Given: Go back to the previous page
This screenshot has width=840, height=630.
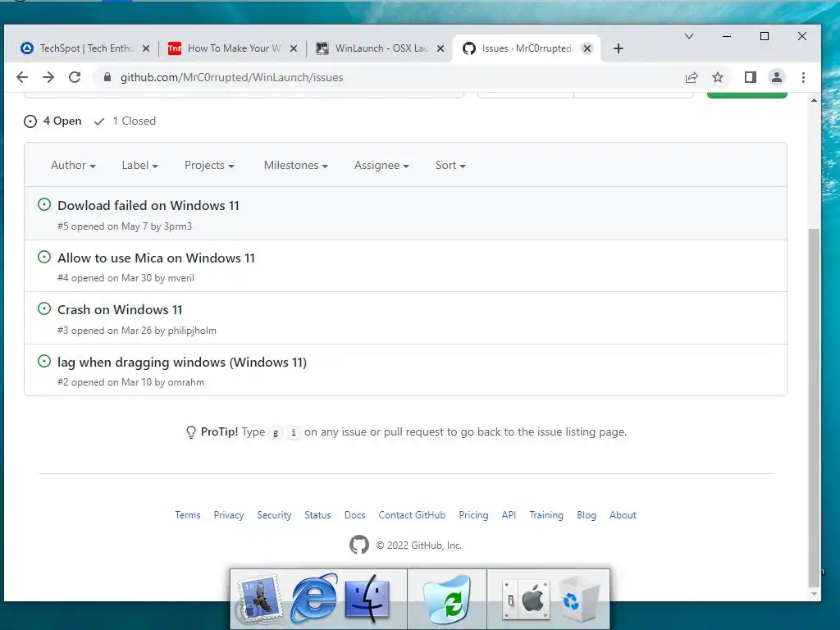Looking at the screenshot, I should (x=22, y=77).
